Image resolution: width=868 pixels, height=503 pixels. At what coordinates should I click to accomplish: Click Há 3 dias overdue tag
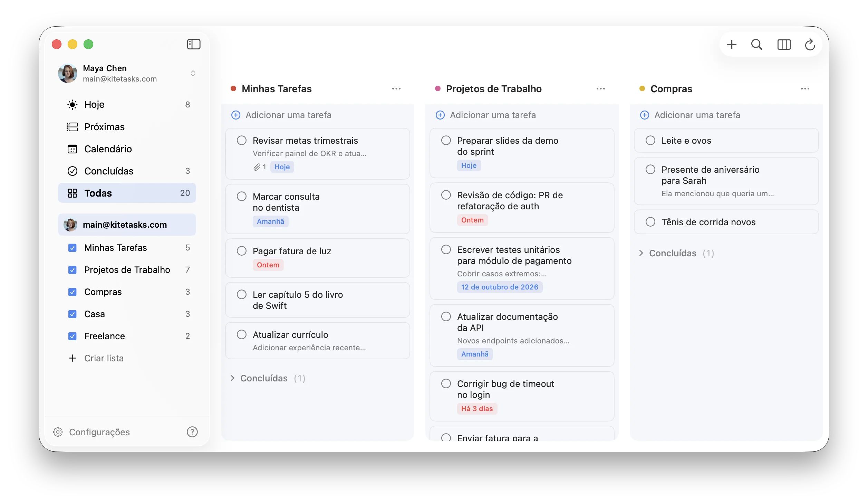tap(477, 409)
